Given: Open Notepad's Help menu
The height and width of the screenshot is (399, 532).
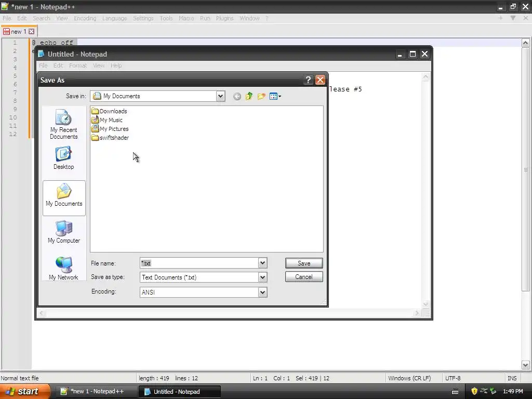Looking at the screenshot, I should click(x=116, y=65).
